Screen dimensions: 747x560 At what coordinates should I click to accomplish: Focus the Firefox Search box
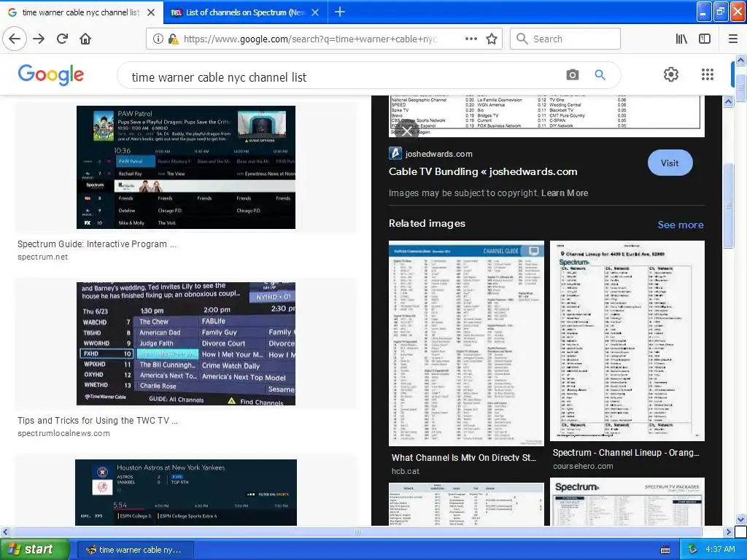point(565,39)
